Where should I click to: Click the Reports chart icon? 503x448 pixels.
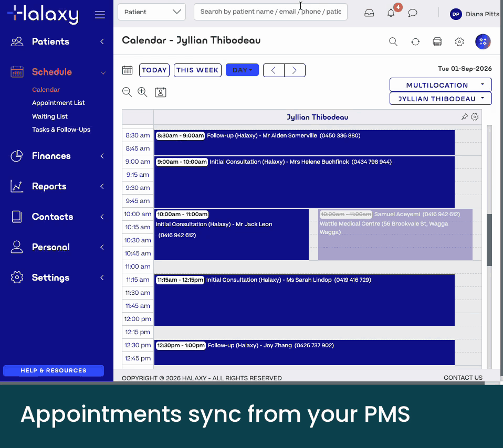point(17,186)
